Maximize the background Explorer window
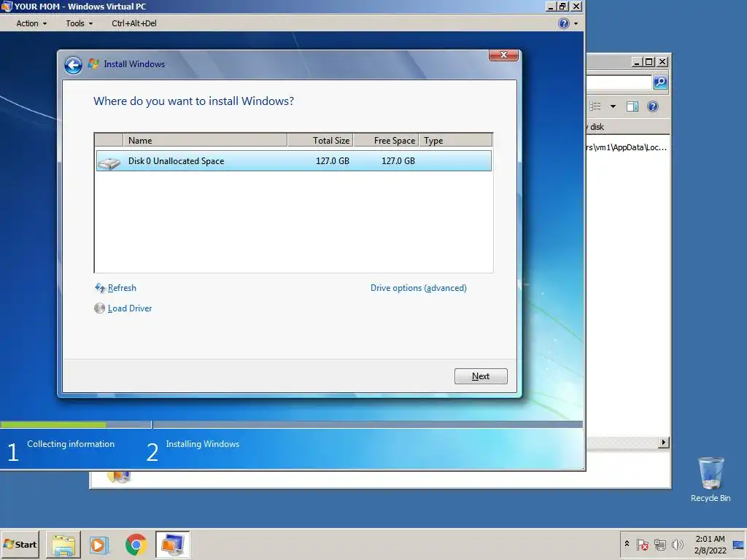 click(649, 62)
